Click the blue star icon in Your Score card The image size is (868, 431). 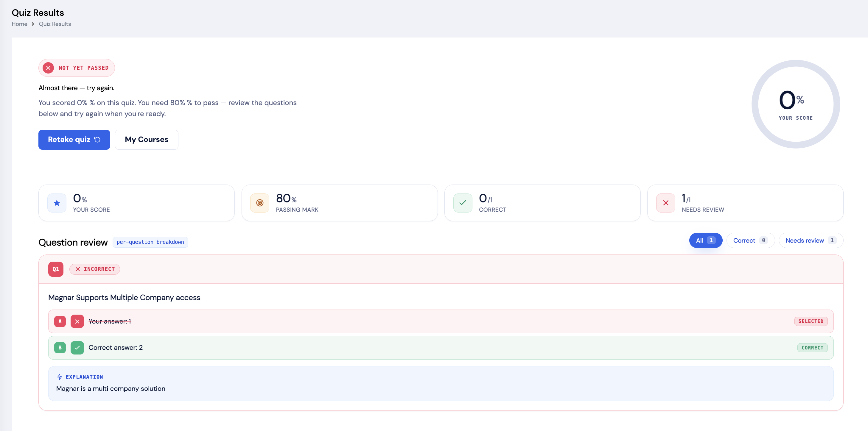point(57,203)
